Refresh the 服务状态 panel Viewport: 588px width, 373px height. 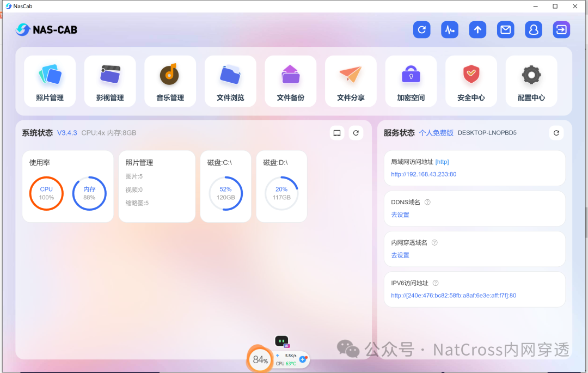click(x=556, y=132)
